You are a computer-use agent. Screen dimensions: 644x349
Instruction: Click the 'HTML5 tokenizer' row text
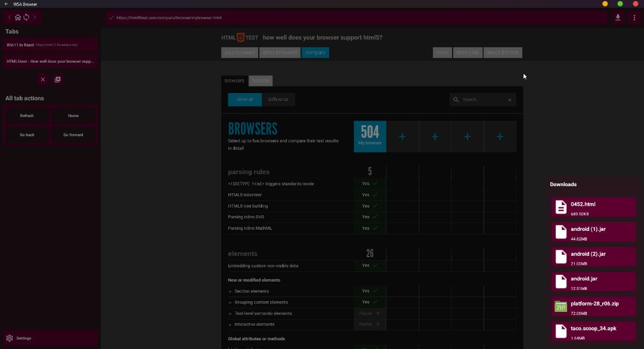pos(245,195)
